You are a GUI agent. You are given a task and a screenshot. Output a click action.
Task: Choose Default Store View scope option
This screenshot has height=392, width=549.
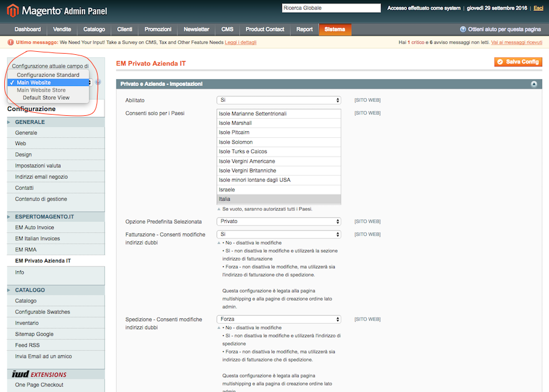point(48,98)
